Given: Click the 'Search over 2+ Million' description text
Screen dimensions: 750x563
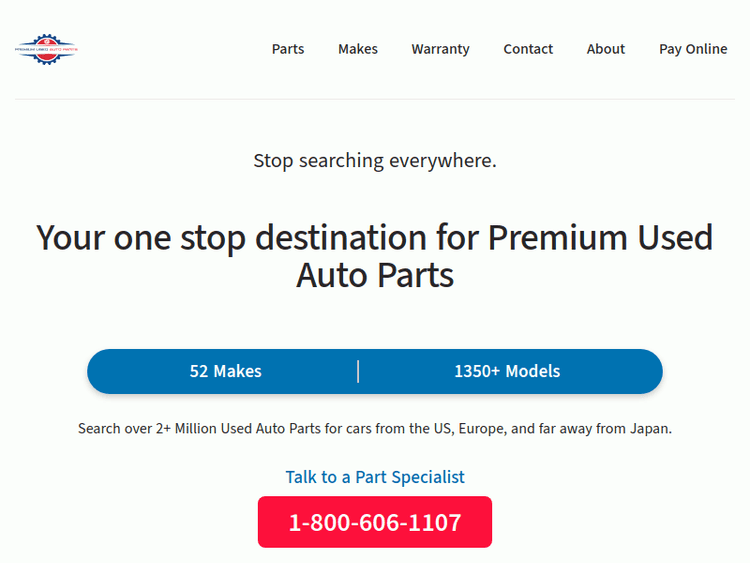Looking at the screenshot, I should point(375,428).
